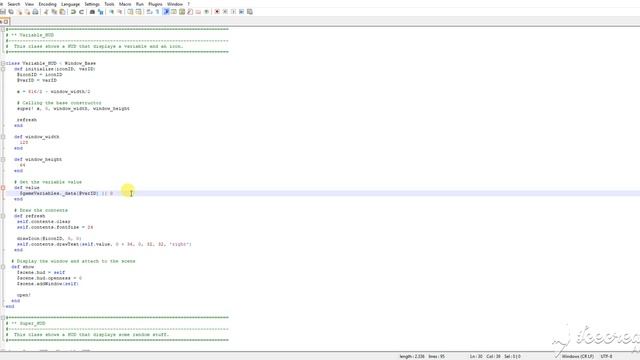Collapse the def show fold marker
The width and height of the screenshot is (640, 360).
click(3, 267)
